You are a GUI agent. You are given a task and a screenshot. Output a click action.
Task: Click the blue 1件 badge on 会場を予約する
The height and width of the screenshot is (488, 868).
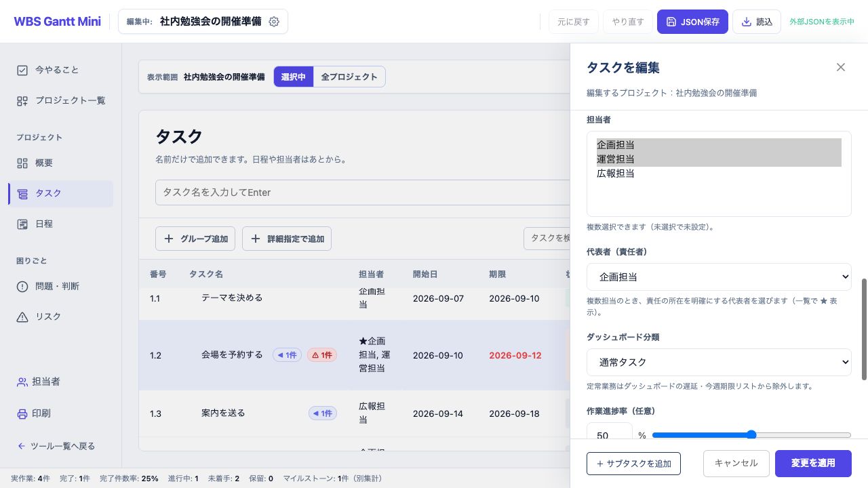[x=287, y=354]
